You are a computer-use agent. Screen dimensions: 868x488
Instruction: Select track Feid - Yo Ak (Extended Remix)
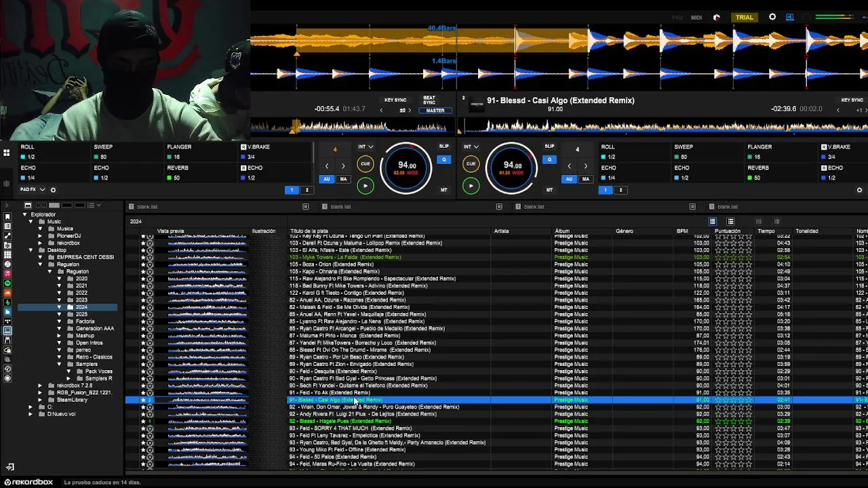tap(330, 392)
